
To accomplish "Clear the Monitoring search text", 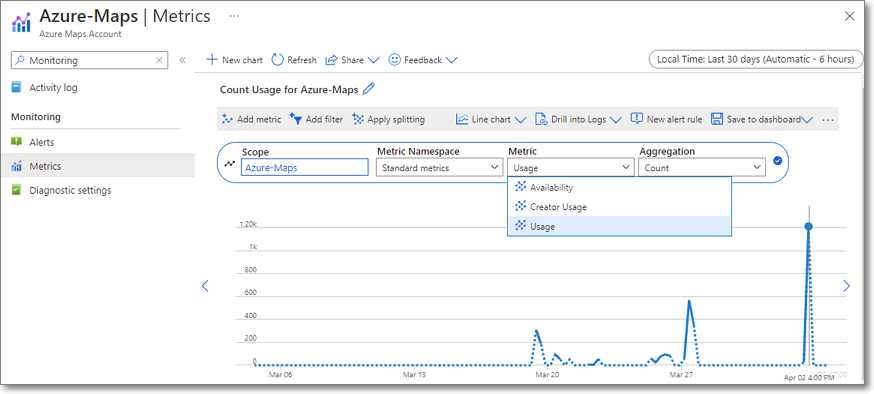I will (159, 60).
